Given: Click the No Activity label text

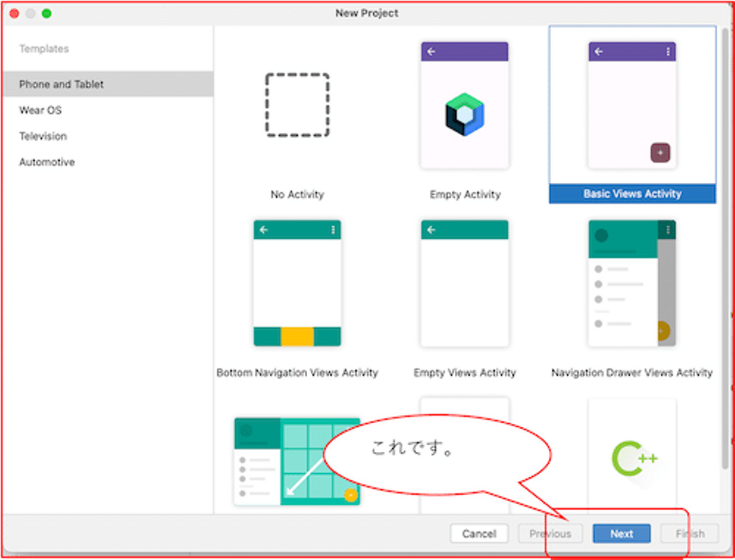Looking at the screenshot, I should (297, 194).
